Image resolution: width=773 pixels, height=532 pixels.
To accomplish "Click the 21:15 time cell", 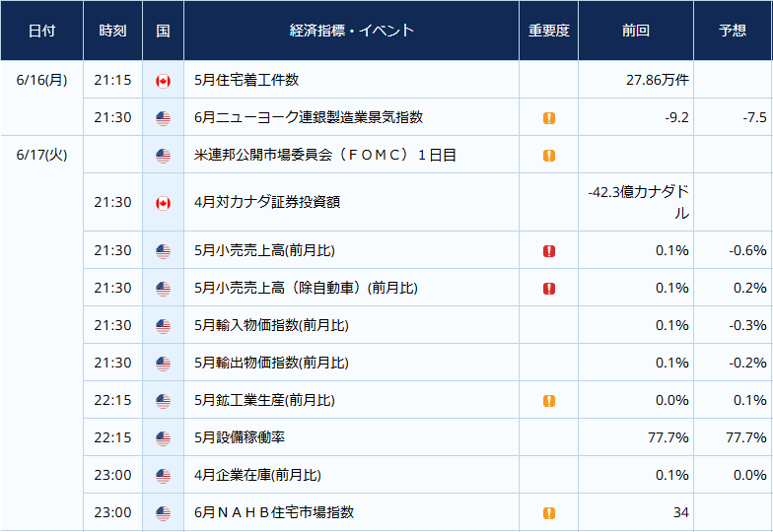I will tap(112, 80).
